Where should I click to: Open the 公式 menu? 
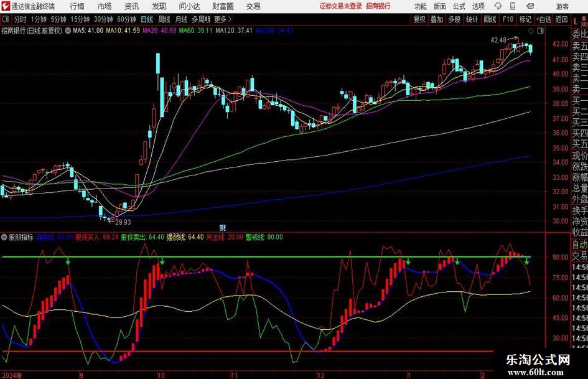(x=459, y=6)
